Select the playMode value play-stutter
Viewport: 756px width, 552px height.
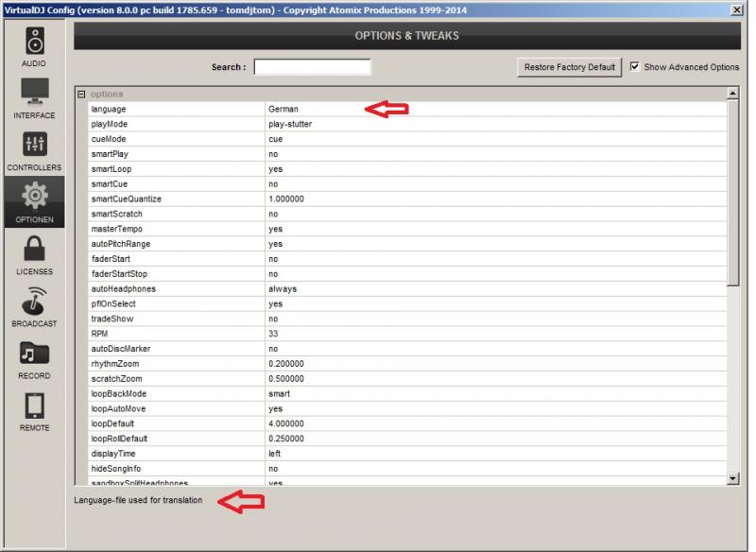tap(290, 124)
